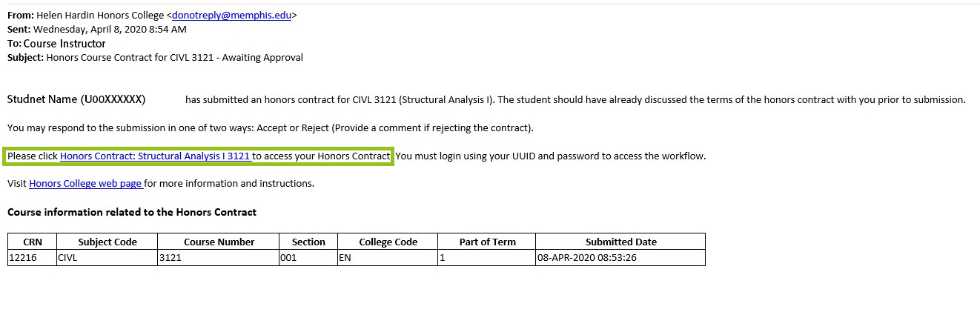Select the section 001 cell
The width and height of the screenshot is (980, 315).
[289, 258]
